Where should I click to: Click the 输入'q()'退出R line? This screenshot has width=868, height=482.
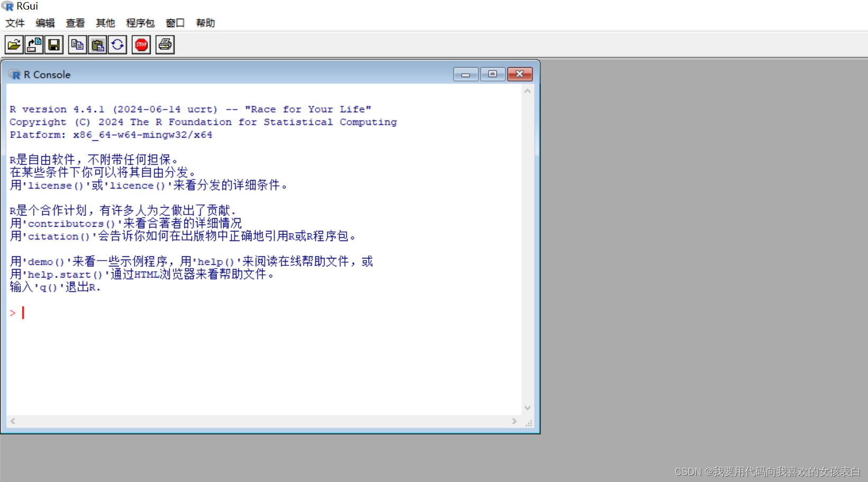tap(55, 287)
